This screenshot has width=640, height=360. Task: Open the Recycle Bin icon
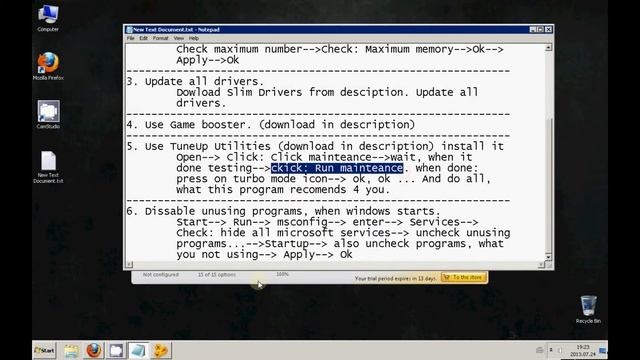588,309
